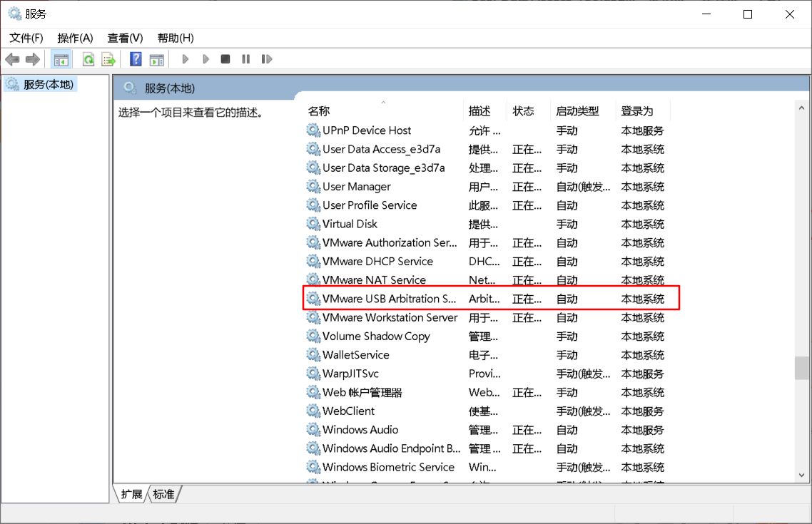The width and height of the screenshot is (812, 524).
Task: Click the 服务(本地) header in right pane
Action: tap(170, 88)
